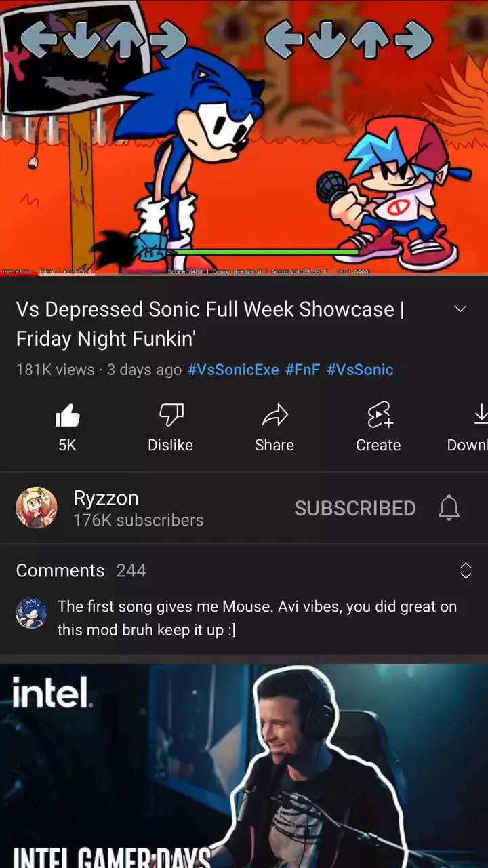The height and width of the screenshot is (868, 488).
Task: Tap the commenter's Sonic profile picture
Action: click(x=31, y=613)
